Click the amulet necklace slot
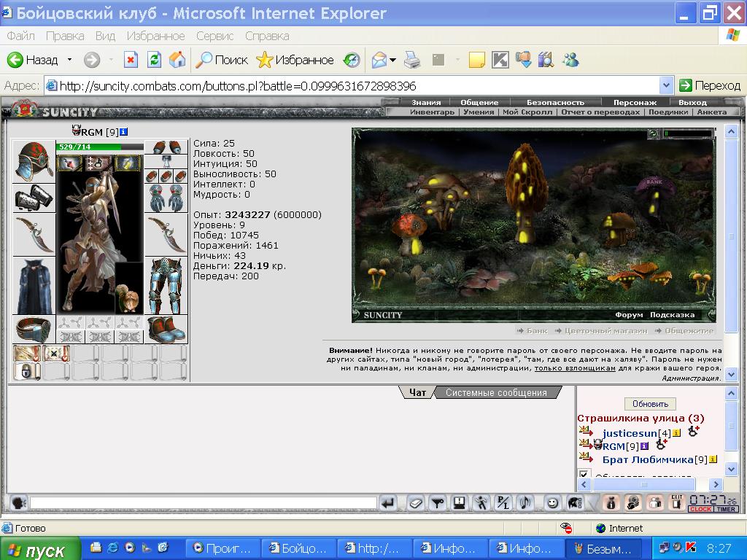This screenshot has height=560, width=747. click(166, 161)
